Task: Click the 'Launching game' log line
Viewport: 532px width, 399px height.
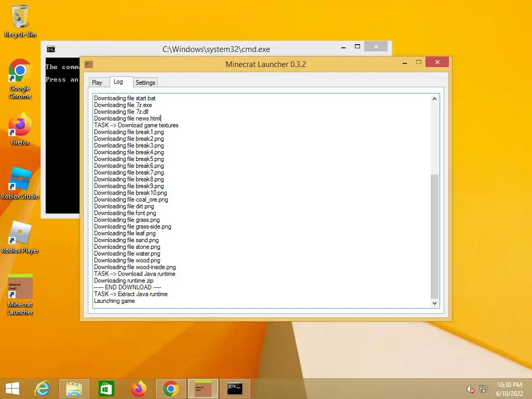Action: pos(114,301)
